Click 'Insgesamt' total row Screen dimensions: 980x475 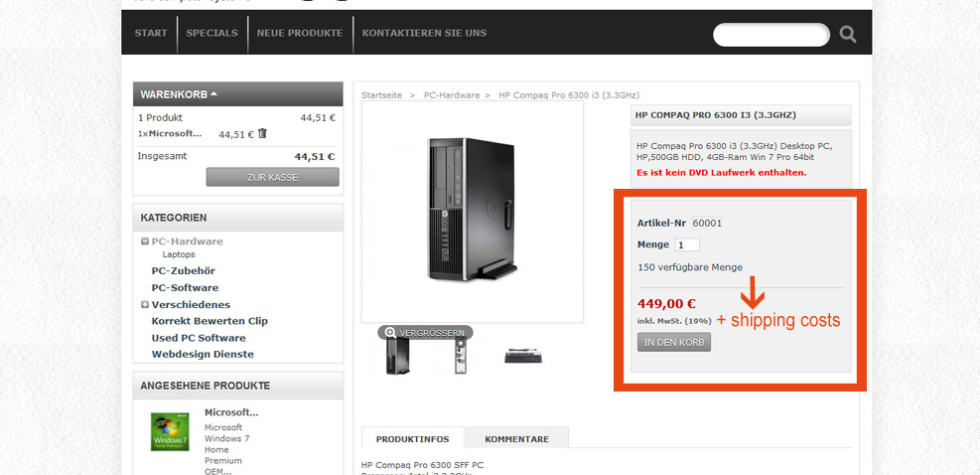[237, 156]
